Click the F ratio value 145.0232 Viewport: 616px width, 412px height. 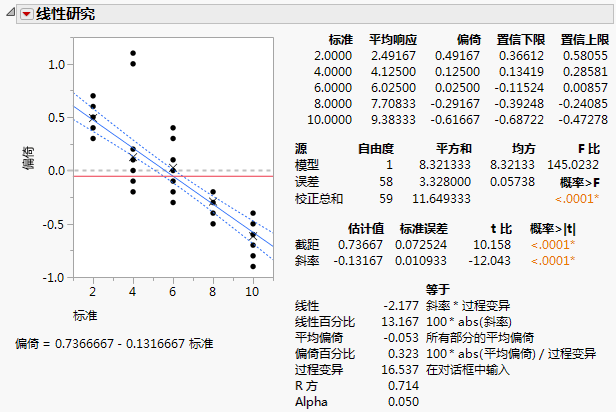573,165
